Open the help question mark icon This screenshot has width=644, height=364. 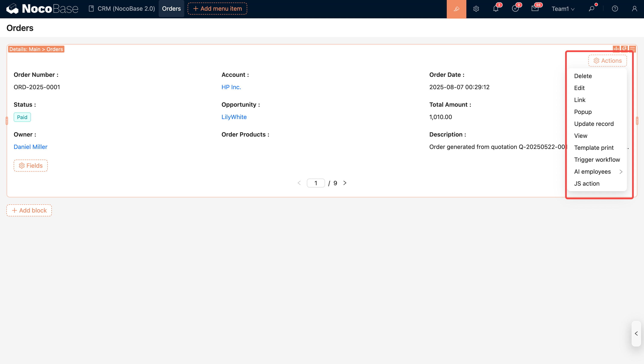point(615,9)
